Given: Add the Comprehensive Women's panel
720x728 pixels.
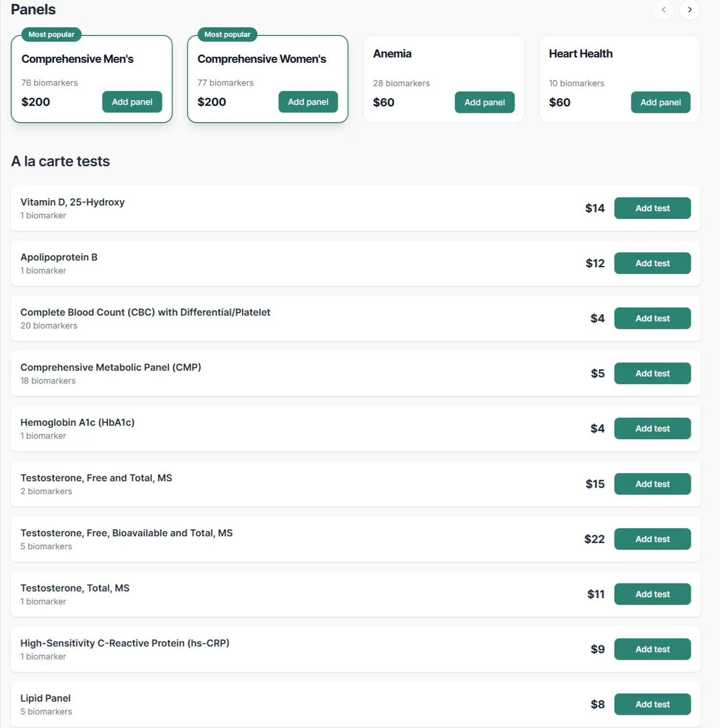Looking at the screenshot, I should point(308,102).
